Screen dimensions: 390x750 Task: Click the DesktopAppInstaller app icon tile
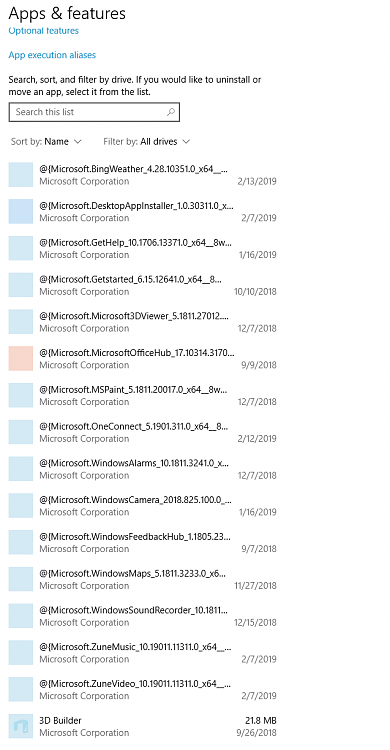[x=21, y=211]
